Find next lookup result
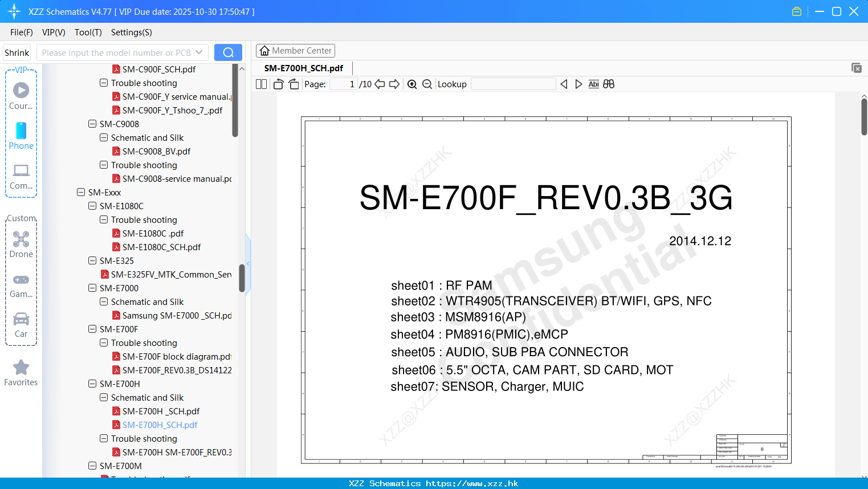This screenshot has width=868, height=489. coord(578,84)
